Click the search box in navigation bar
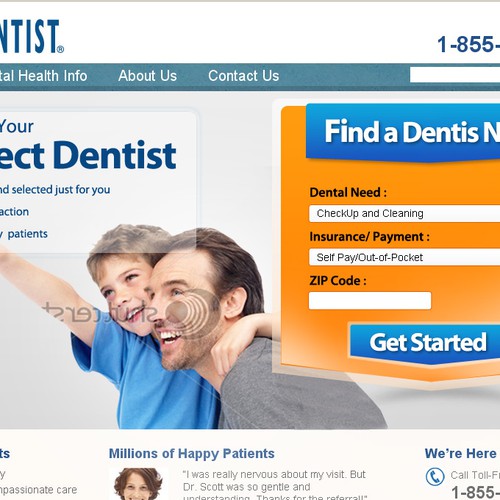This screenshot has width=500, height=500. (x=455, y=75)
